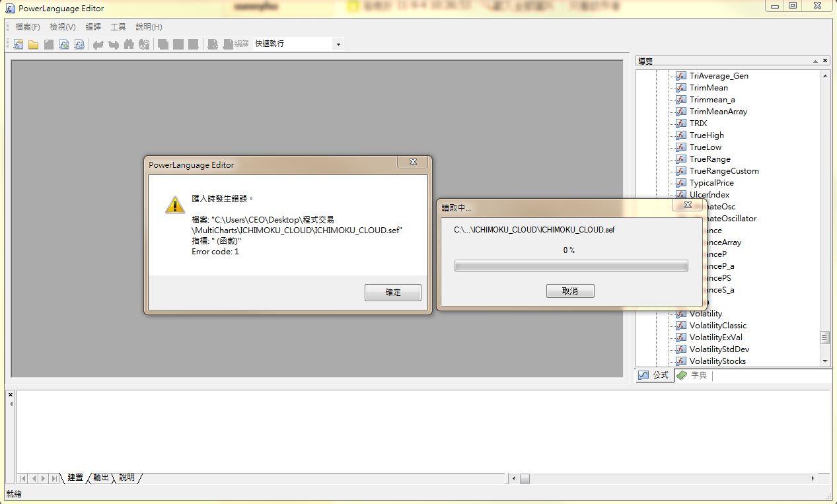The height and width of the screenshot is (504, 837).
Task: Open the 編譯 menu
Action: [93, 27]
